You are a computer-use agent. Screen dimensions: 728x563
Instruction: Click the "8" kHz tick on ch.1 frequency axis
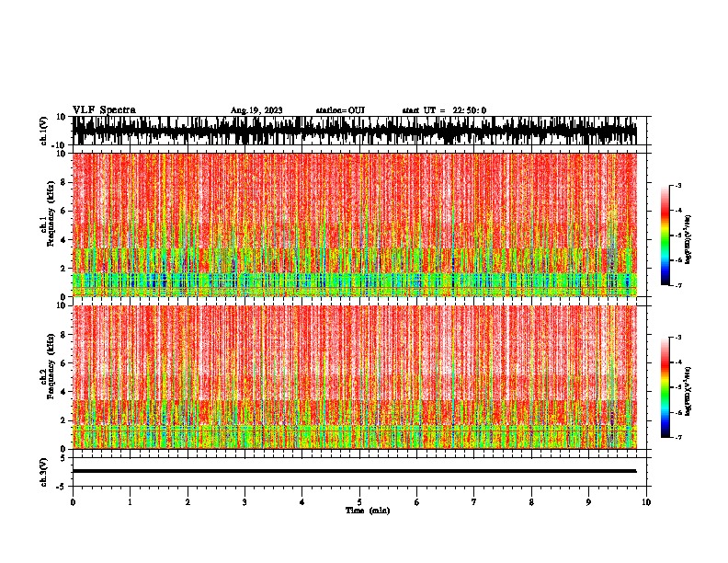64,182
